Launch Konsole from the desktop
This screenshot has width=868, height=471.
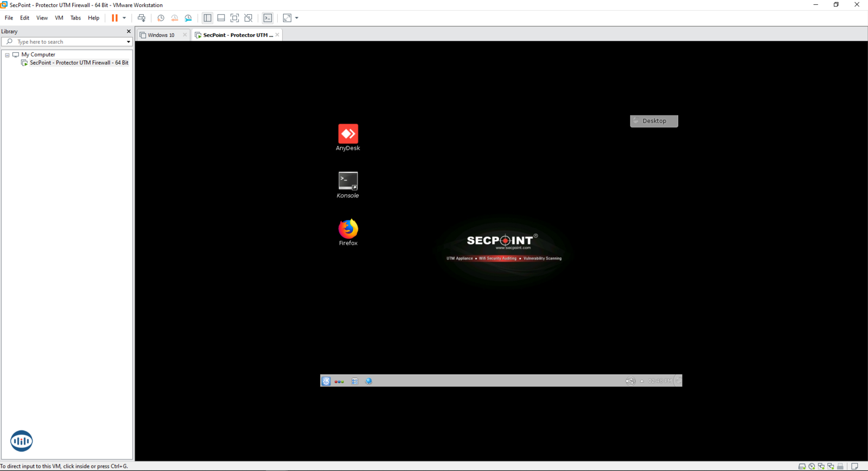pyautogui.click(x=348, y=182)
